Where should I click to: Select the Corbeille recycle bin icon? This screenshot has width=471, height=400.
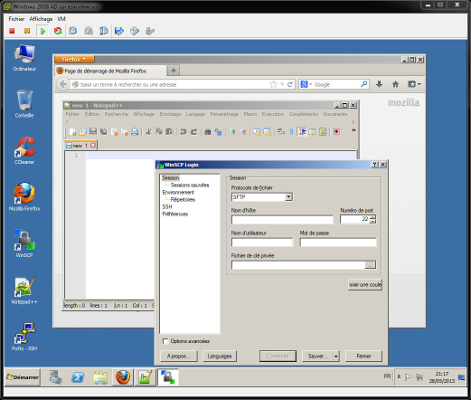tap(24, 104)
